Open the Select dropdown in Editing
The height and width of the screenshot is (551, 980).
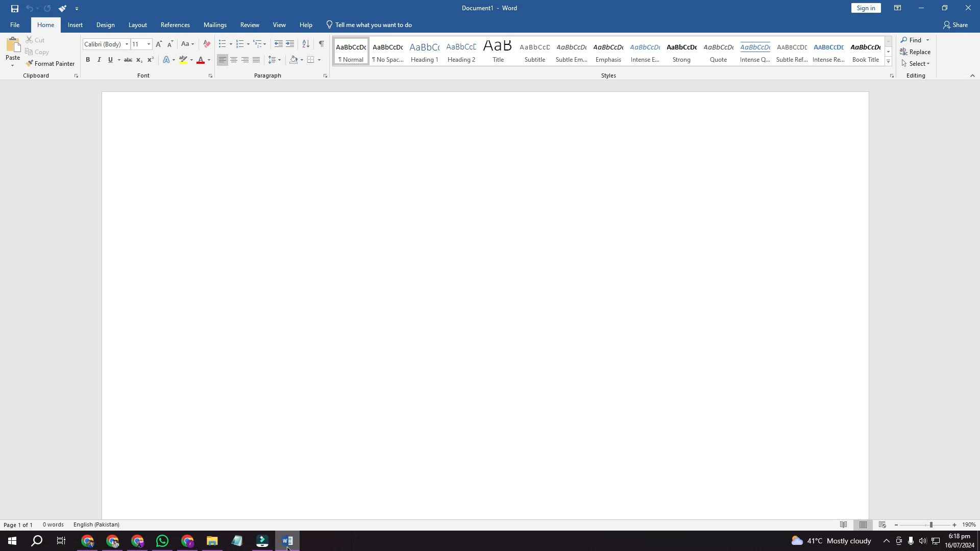tap(916, 64)
